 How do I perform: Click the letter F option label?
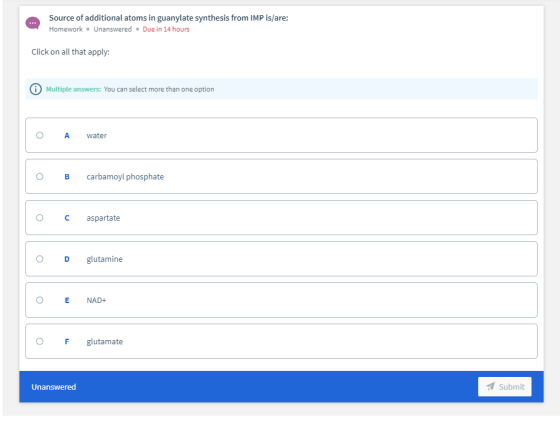(x=67, y=341)
